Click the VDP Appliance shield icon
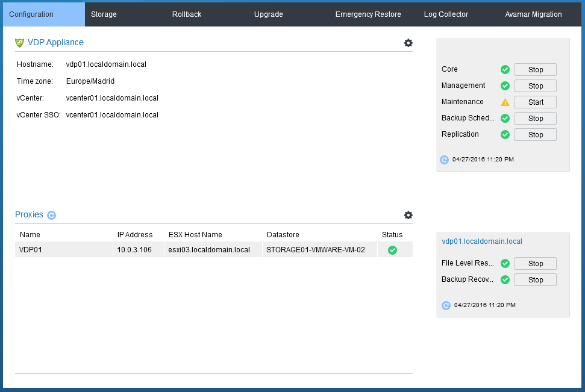This screenshot has width=585, height=392. click(19, 43)
